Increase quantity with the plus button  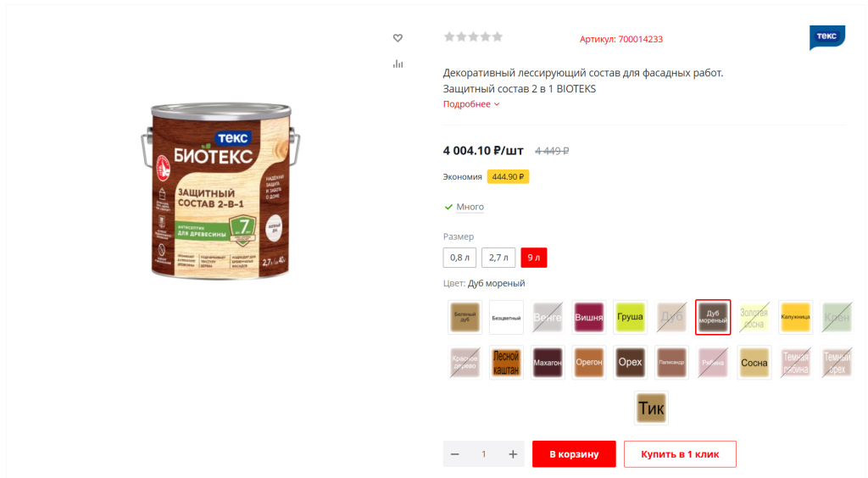click(x=513, y=454)
